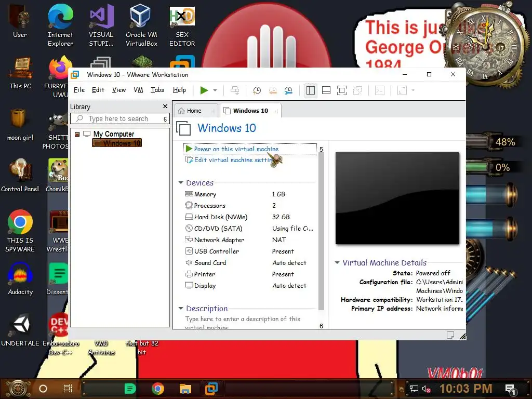Open the Tabs menu

tap(157, 90)
